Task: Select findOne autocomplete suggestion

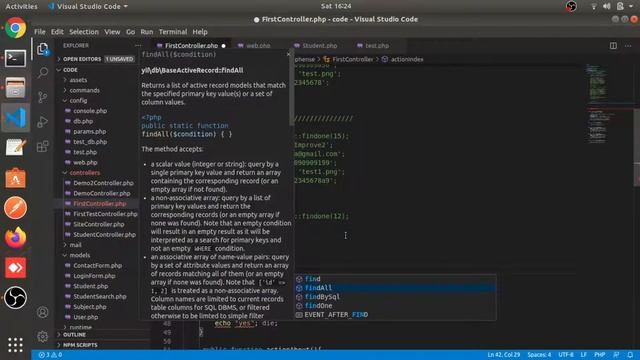Action: tap(396, 306)
